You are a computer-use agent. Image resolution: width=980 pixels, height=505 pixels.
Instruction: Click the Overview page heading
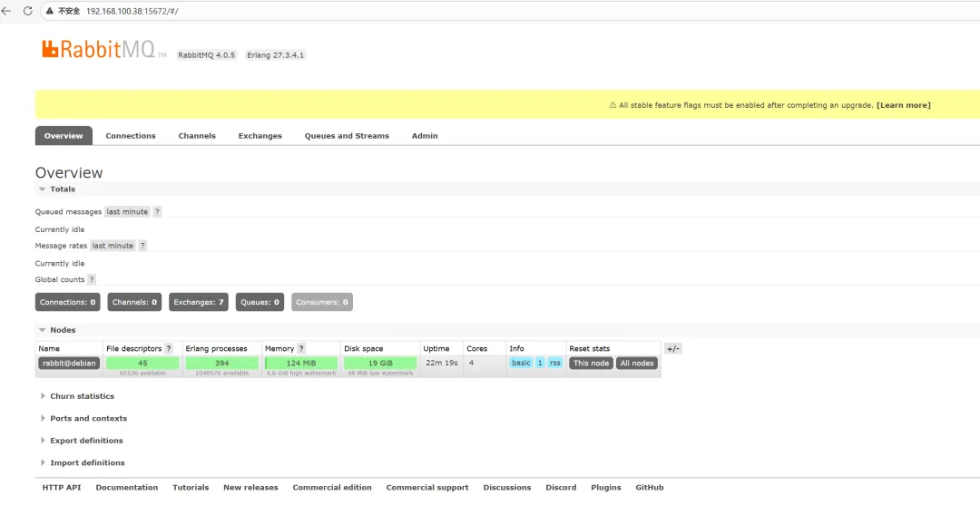click(x=69, y=173)
